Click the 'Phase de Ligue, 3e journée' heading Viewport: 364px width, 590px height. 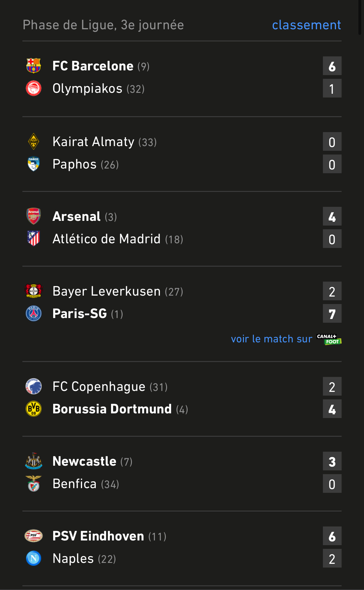pyautogui.click(x=103, y=25)
